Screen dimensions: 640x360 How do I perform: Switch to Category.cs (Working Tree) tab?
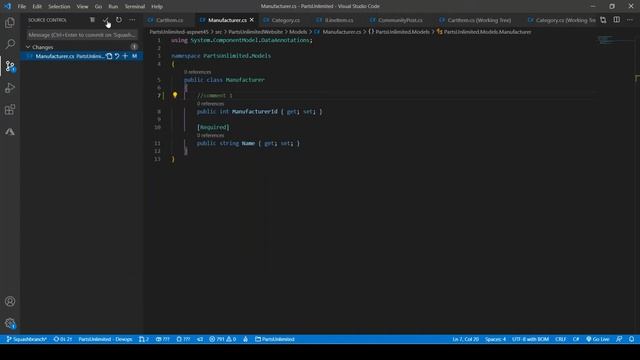point(561,20)
